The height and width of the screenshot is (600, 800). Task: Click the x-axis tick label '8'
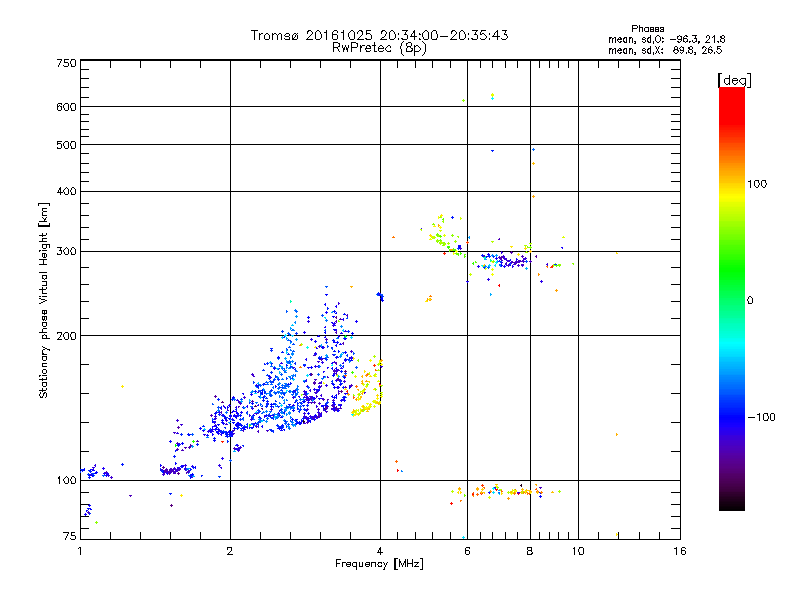point(530,551)
